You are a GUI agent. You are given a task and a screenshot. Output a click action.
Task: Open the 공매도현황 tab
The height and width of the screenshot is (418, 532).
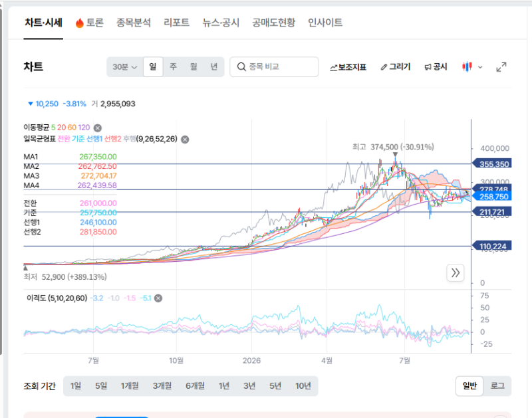point(273,23)
